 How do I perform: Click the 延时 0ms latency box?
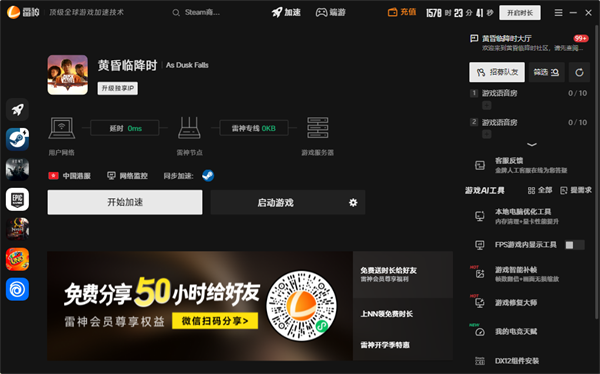(125, 128)
